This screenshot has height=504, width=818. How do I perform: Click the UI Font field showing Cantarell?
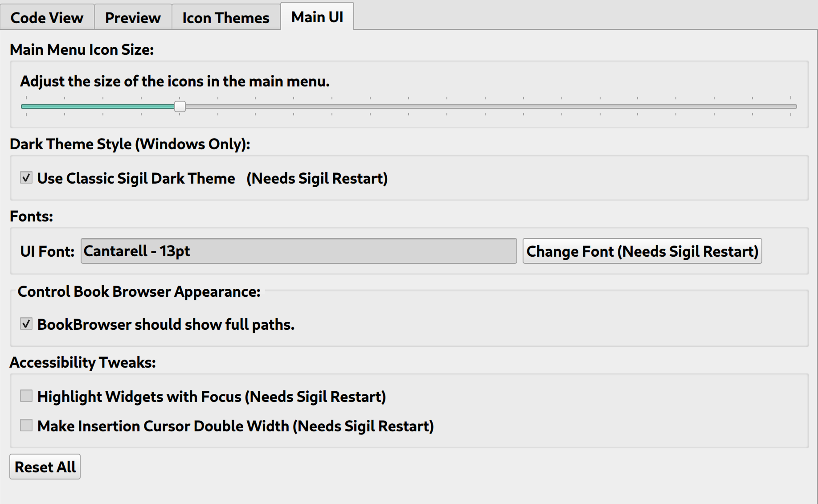[x=298, y=251]
